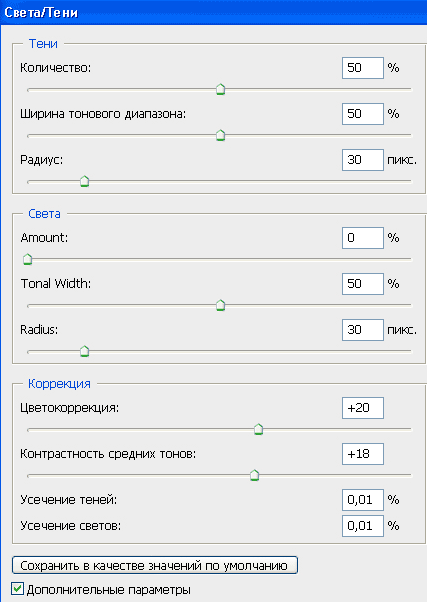Click the Цветокоррекция slider handle

258,429
